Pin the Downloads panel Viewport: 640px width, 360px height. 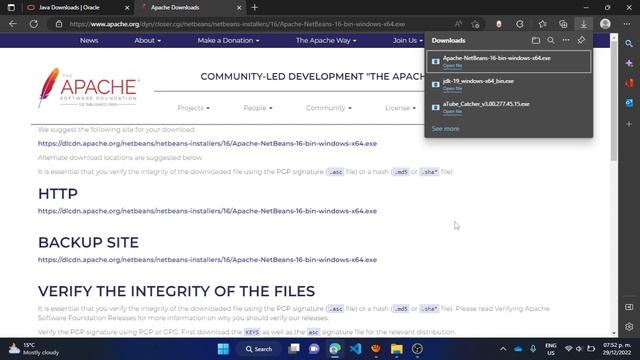point(581,40)
